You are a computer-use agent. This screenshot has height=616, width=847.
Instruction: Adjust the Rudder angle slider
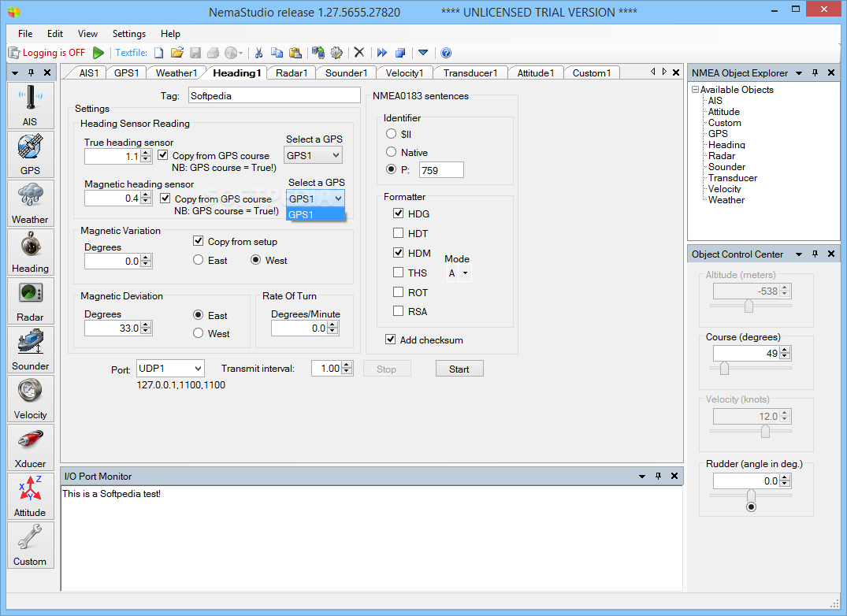(x=751, y=495)
